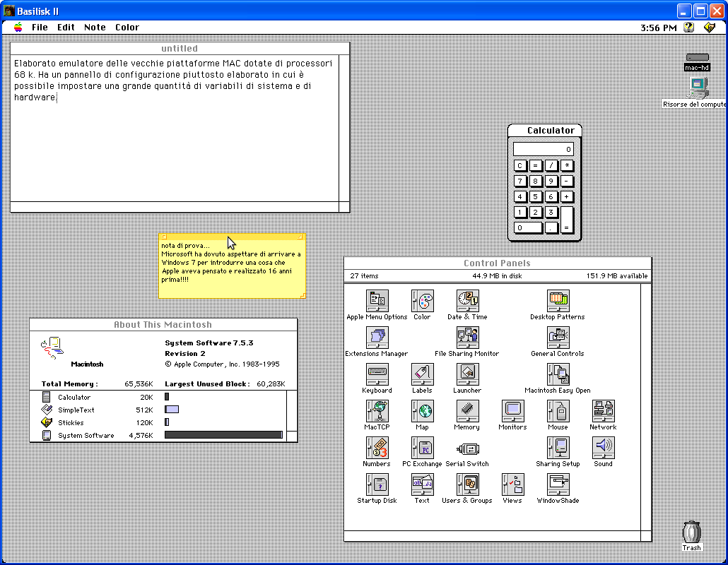Image resolution: width=728 pixels, height=565 pixels.
Task: Open the Note menu
Action: tap(95, 27)
